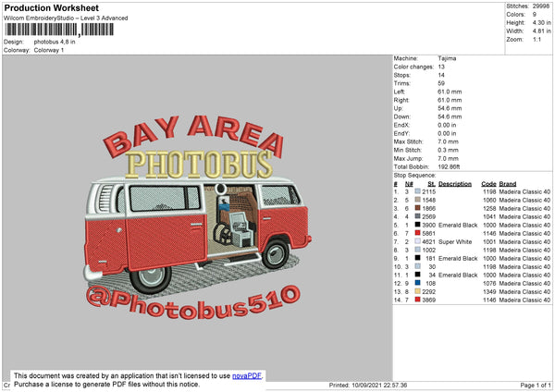This screenshot has height=392, width=555.
Task: Click code '1041' in row 4
Action: (x=489, y=216)
